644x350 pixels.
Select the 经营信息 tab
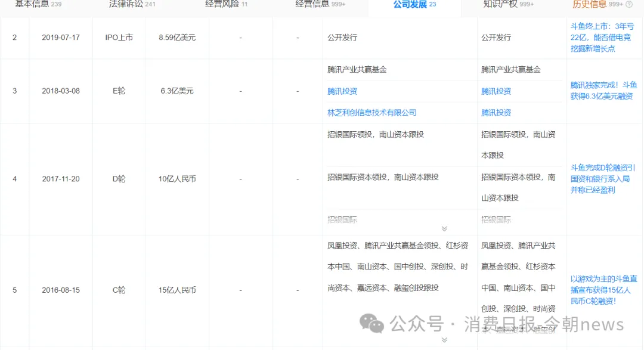320,5
